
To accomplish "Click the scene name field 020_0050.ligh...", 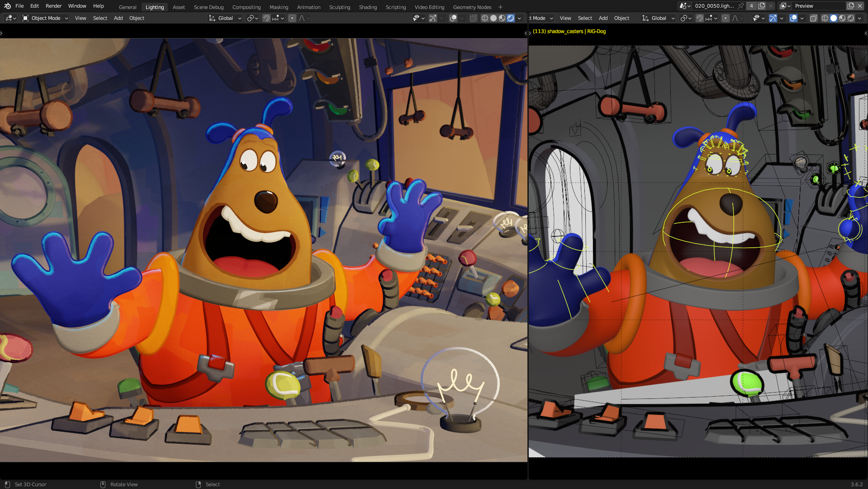I will coord(714,6).
